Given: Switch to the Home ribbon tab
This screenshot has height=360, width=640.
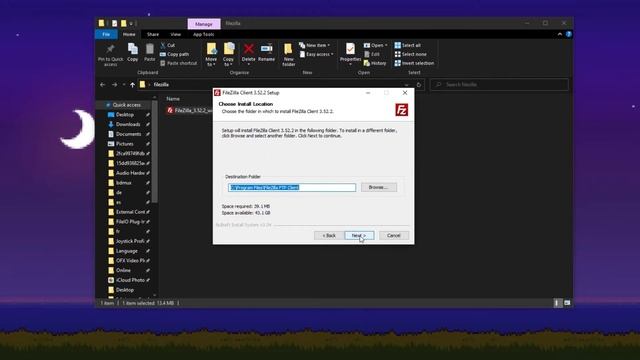Looking at the screenshot, I should pos(129,34).
